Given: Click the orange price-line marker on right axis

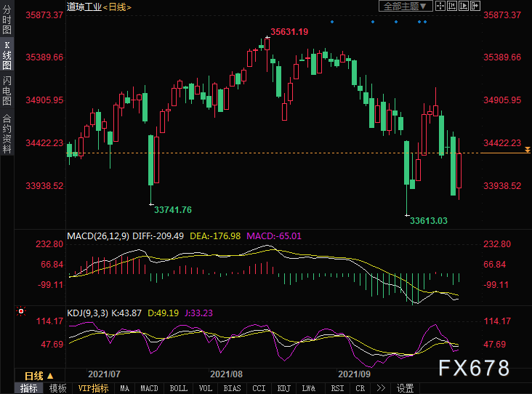Looking at the screenshot, I should tap(527, 150).
